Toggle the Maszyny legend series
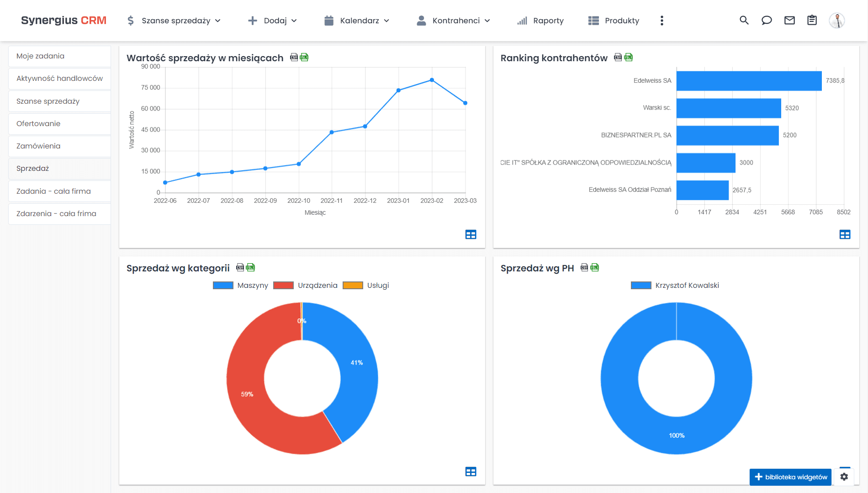This screenshot has width=868, height=493. pyautogui.click(x=252, y=285)
